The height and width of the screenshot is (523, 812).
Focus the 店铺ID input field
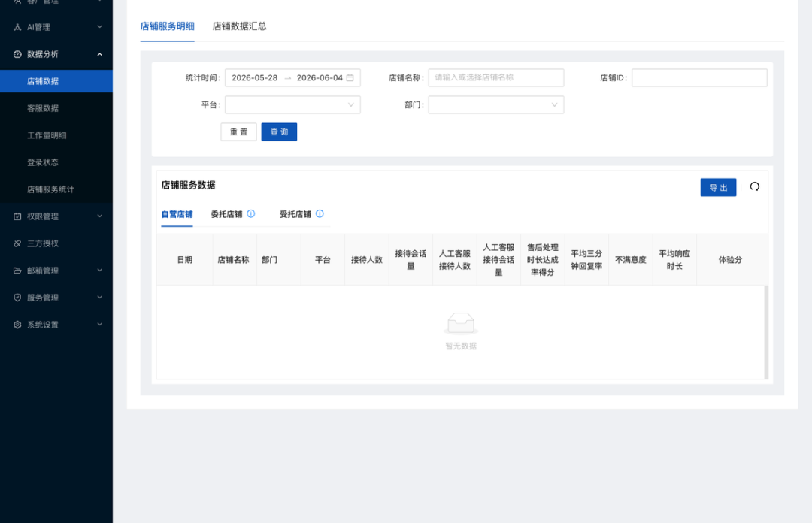699,77
